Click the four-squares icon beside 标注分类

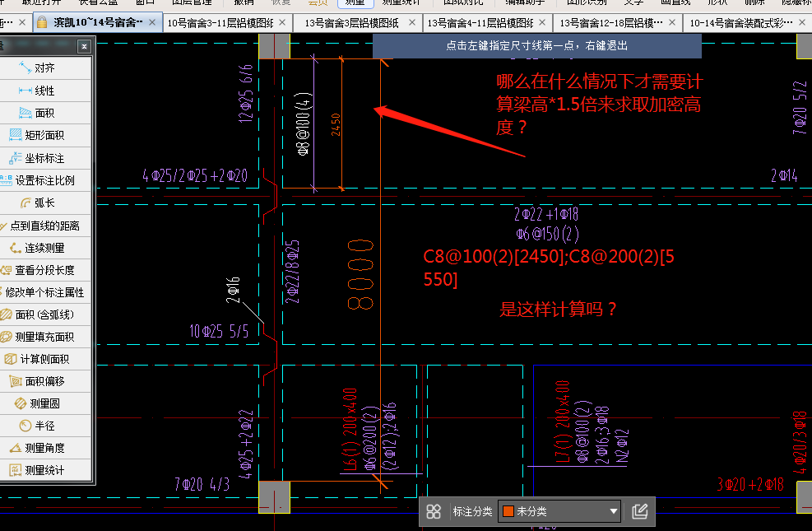[x=434, y=512]
